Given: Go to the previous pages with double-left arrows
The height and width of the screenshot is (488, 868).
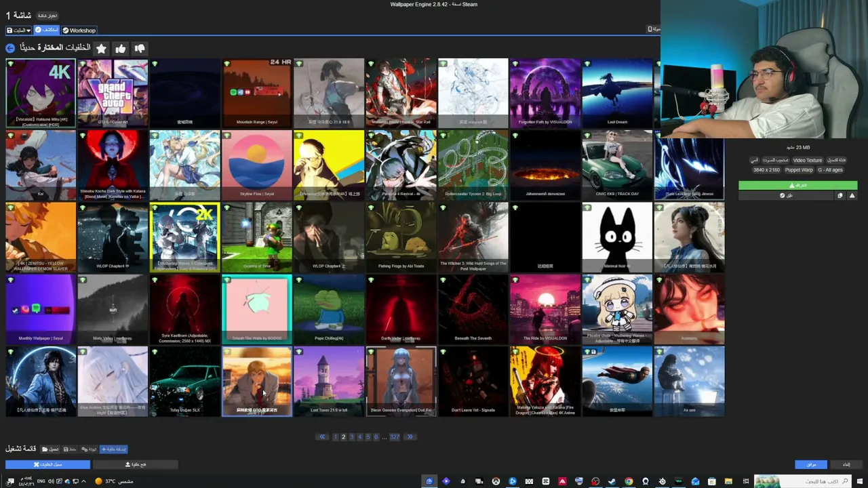Looking at the screenshot, I should (x=323, y=437).
